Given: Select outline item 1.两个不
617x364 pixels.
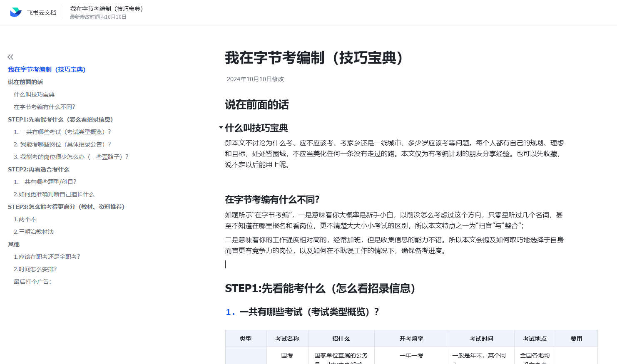Looking at the screenshot, I should pos(25,219).
